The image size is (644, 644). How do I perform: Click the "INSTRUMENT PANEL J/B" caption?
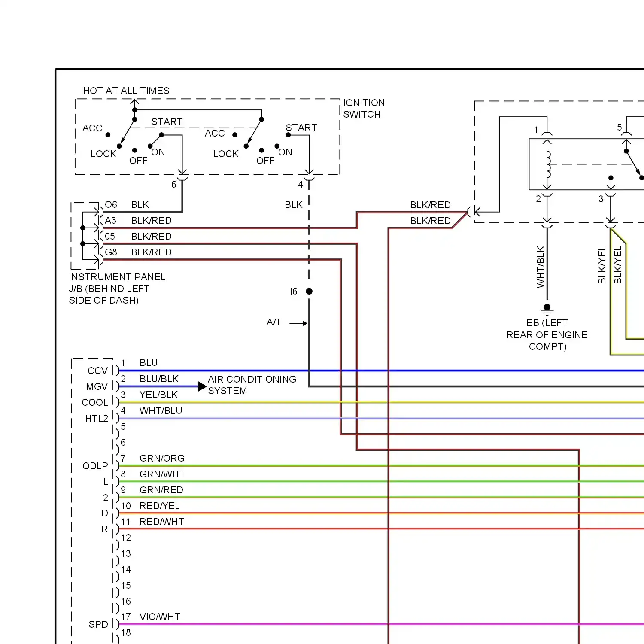117,289
